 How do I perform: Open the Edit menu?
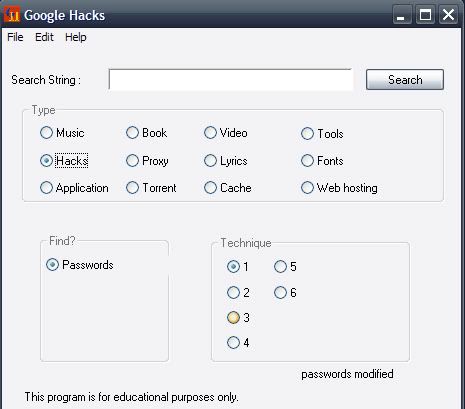[x=44, y=37]
